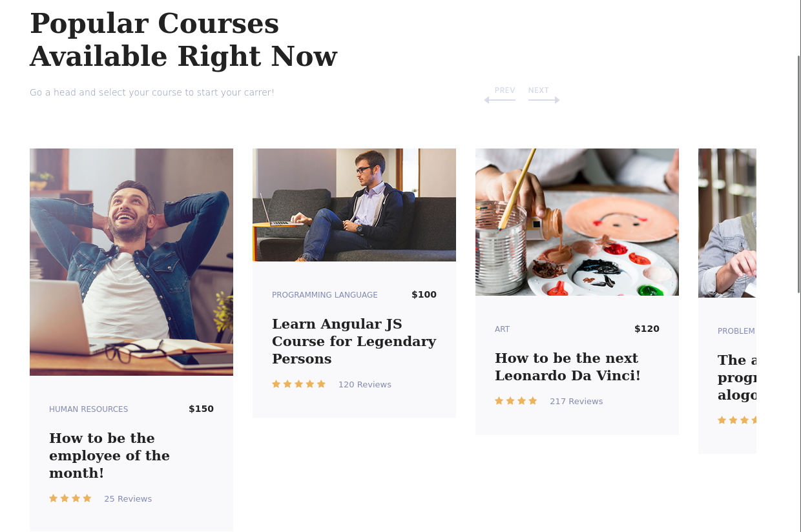Open How to be the employee of the month
801x532 pixels.
coord(110,456)
